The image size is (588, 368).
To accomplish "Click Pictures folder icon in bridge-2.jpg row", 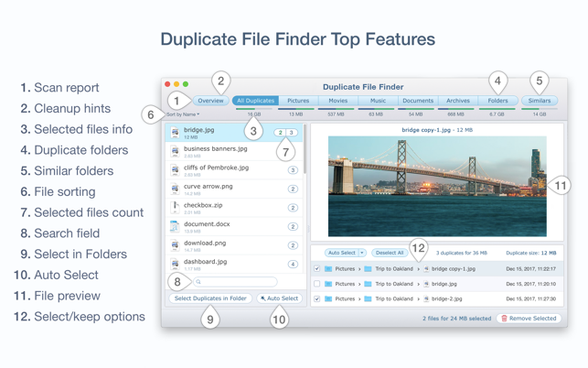I will click(328, 298).
